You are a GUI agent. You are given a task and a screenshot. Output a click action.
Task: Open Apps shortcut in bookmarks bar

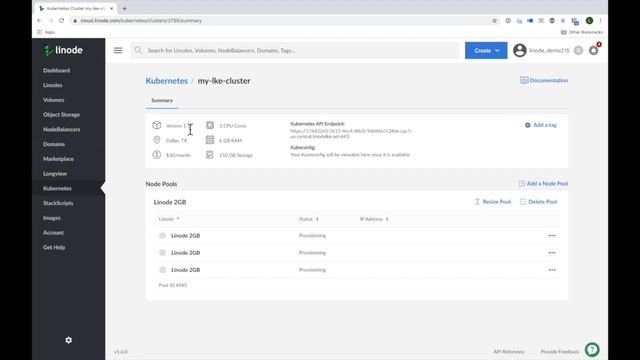click(x=46, y=32)
